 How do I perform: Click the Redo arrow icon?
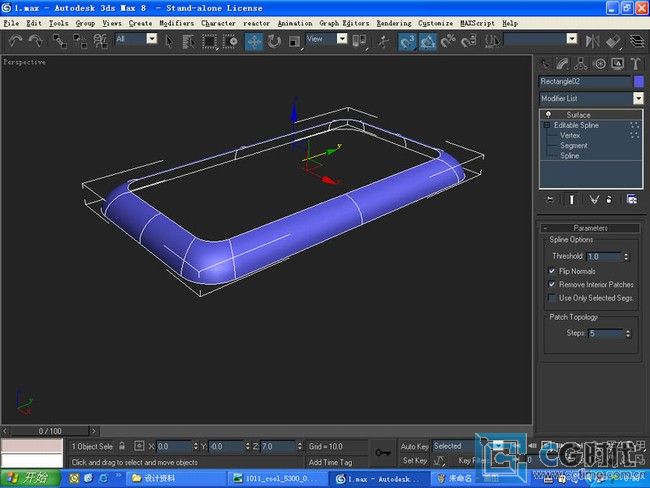pos(36,41)
